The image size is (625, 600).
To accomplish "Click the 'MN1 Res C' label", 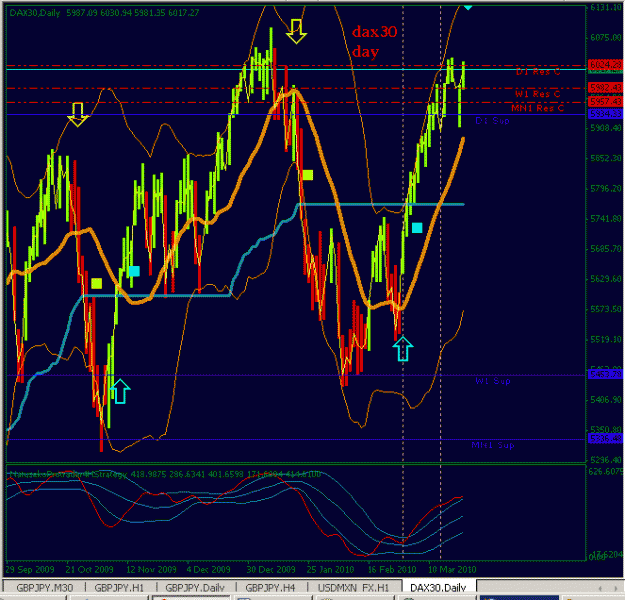I will coord(538,108).
